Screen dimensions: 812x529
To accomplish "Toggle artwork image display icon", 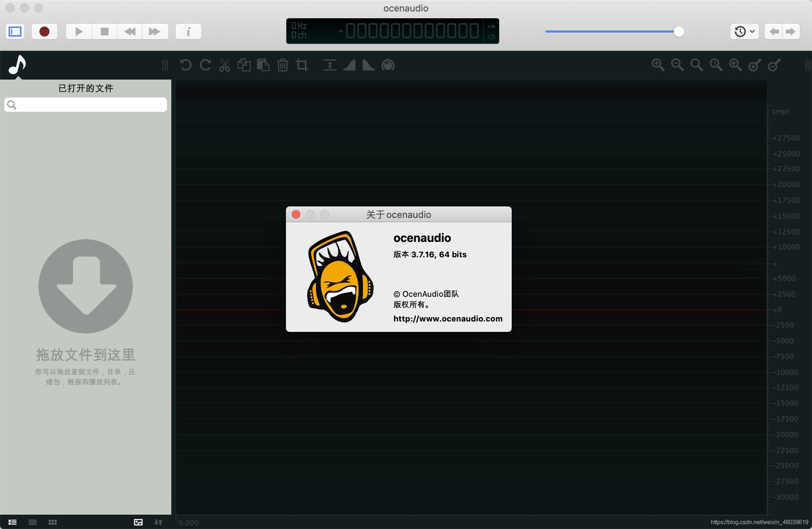I will 138,522.
